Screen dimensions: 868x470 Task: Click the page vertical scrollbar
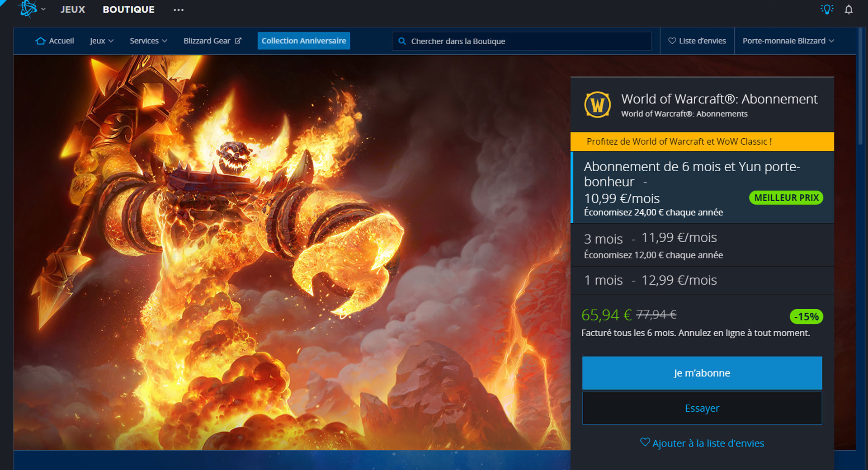[x=861, y=86]
